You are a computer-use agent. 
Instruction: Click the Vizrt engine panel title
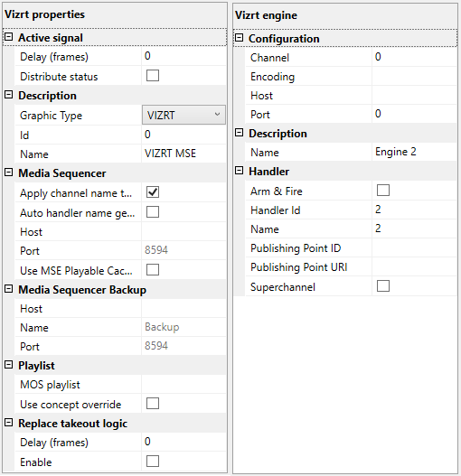(x=266, y=15)
